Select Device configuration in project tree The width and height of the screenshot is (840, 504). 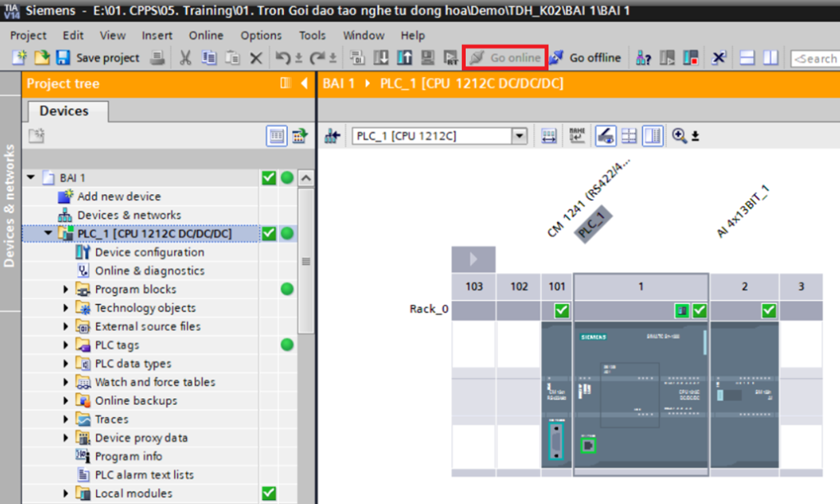[x=149, y=252]
